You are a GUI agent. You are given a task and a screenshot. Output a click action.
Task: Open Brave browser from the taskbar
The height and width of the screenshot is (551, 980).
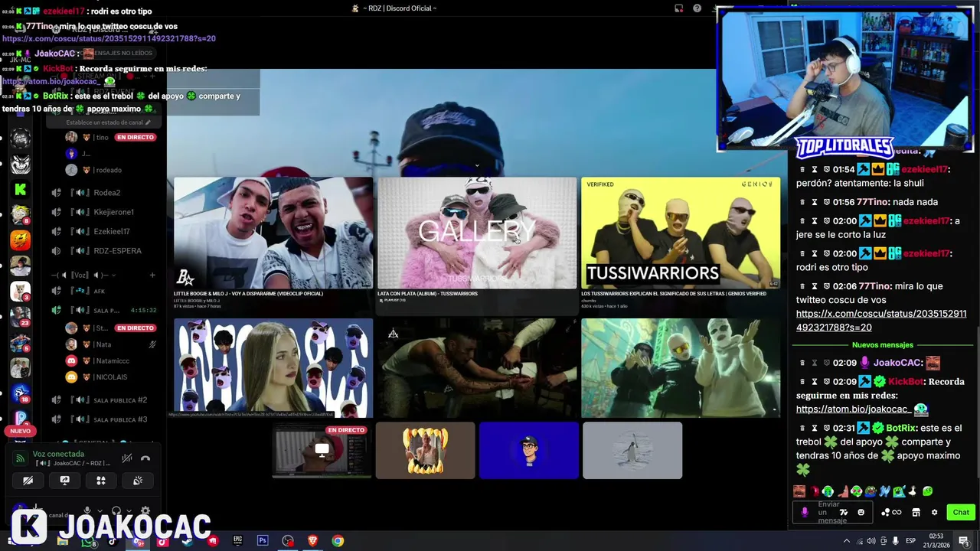(x=312, y=541)
